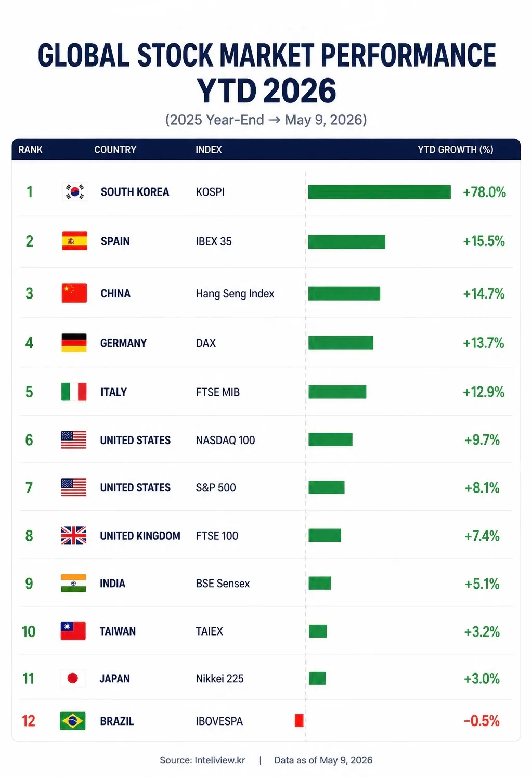Select the COUNTRY column header
This screenshot has width=532, height=777.
(115, 150)
